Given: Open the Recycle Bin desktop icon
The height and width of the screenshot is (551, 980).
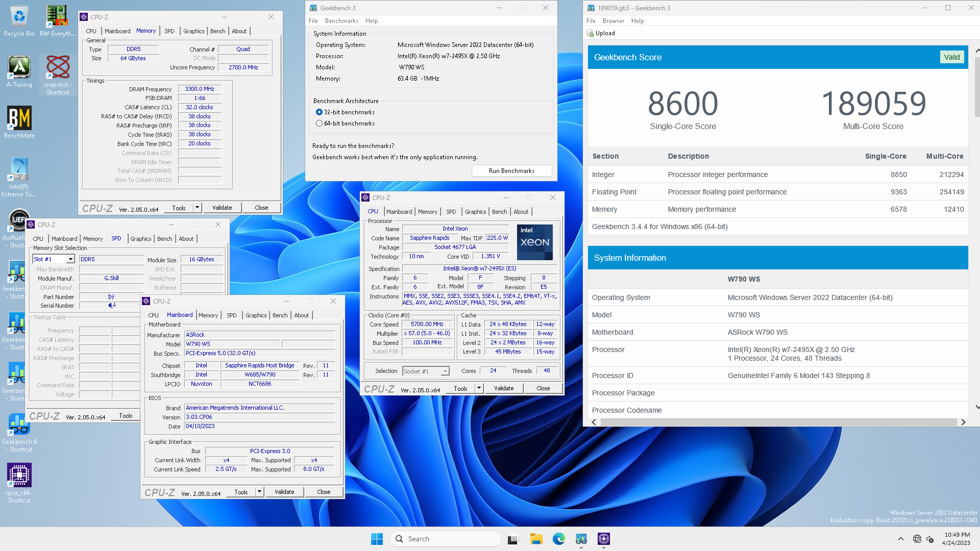Looking at the screenshot, I should pyautogui.click(x=19, y=21).
